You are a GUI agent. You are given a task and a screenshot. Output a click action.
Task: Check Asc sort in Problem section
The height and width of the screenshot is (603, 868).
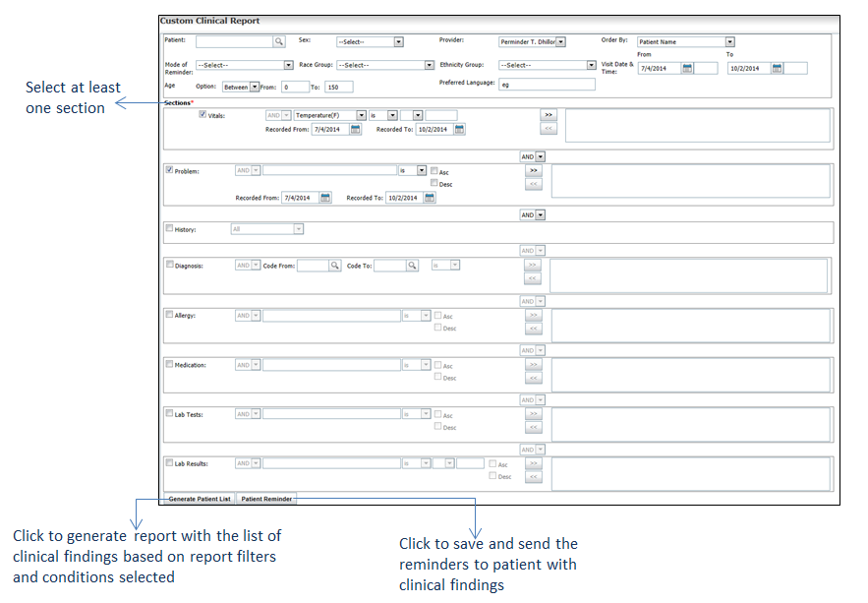434,171
